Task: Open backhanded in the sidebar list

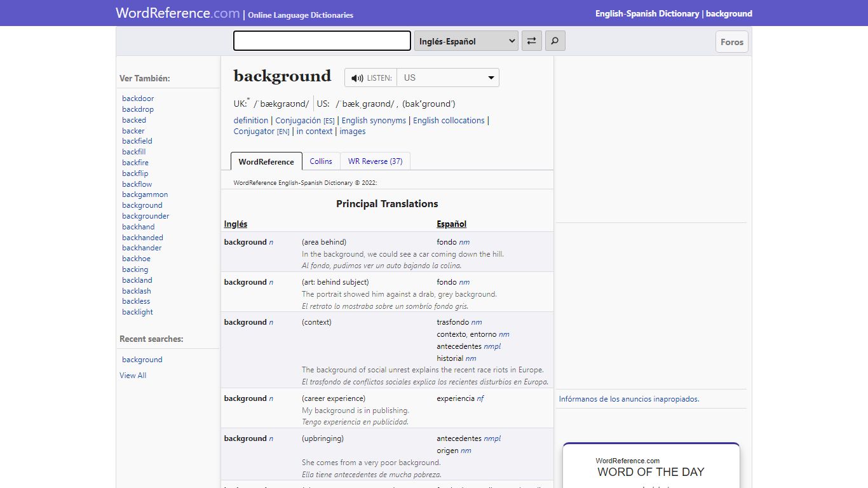Action: [142, 238]
